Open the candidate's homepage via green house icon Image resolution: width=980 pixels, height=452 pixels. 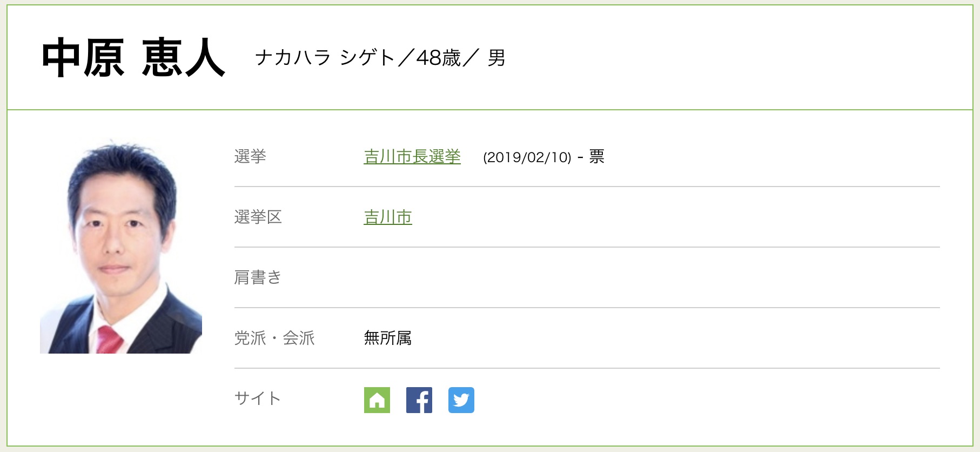point(377,400)
